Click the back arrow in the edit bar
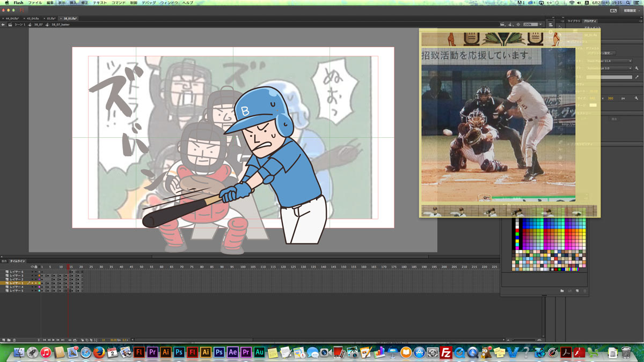This screenshot has width=644, height=362. point(3,25)
